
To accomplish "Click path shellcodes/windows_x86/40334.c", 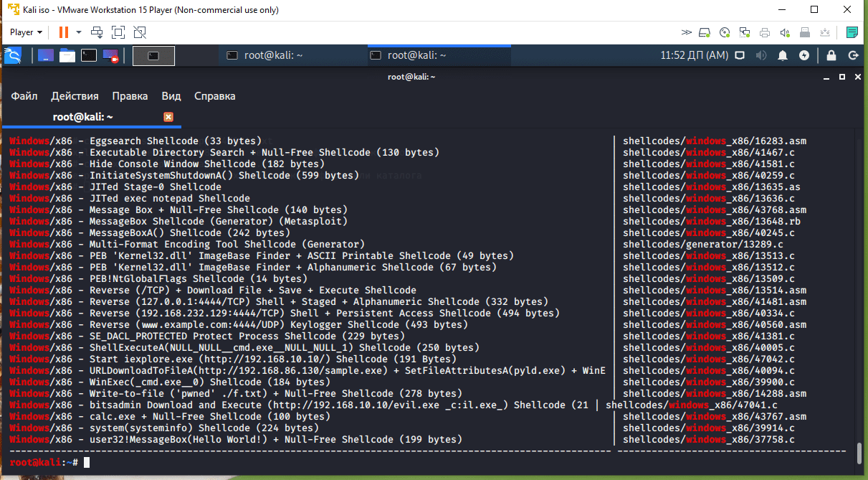I will [709, 314].
